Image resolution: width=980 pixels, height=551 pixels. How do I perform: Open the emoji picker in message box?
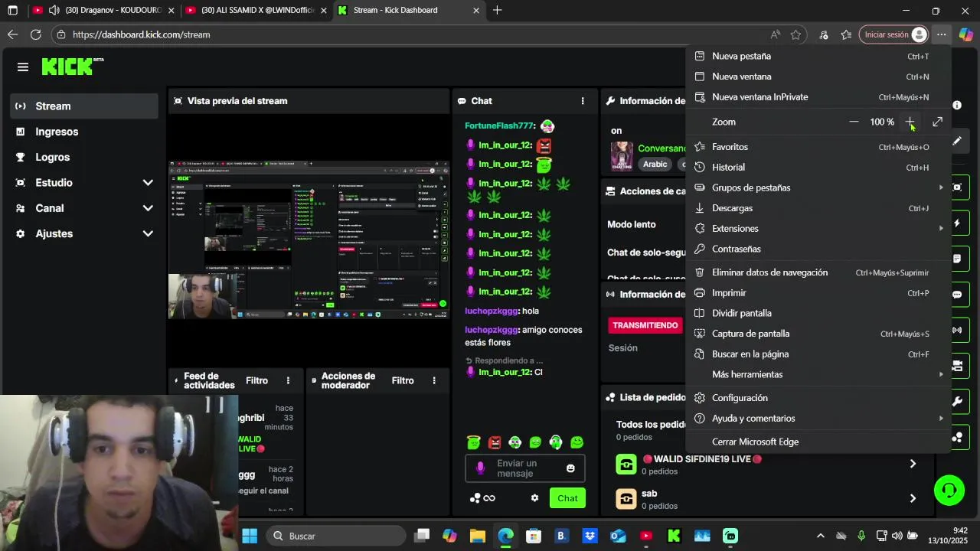tap(570, 468)
